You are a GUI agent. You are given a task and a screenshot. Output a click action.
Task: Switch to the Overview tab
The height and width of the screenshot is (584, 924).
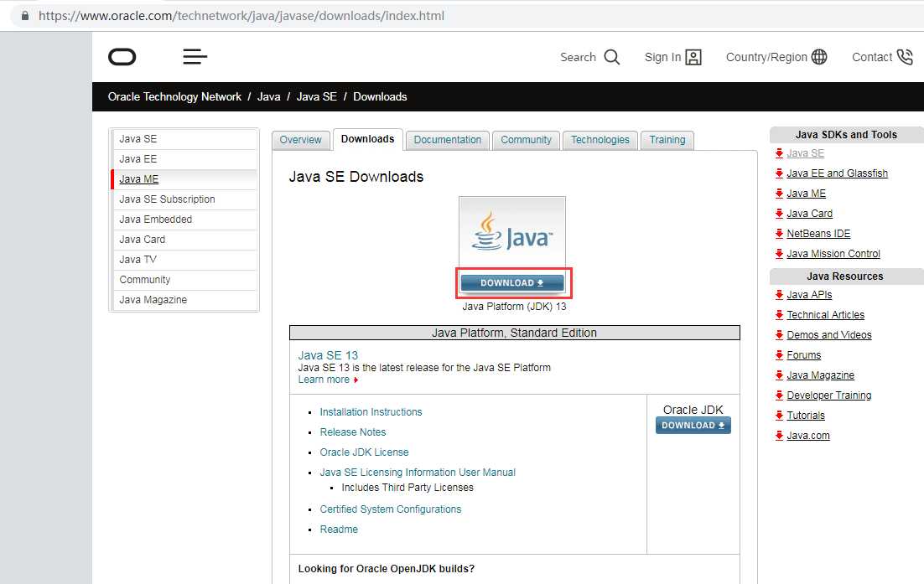tap(300, 140)
